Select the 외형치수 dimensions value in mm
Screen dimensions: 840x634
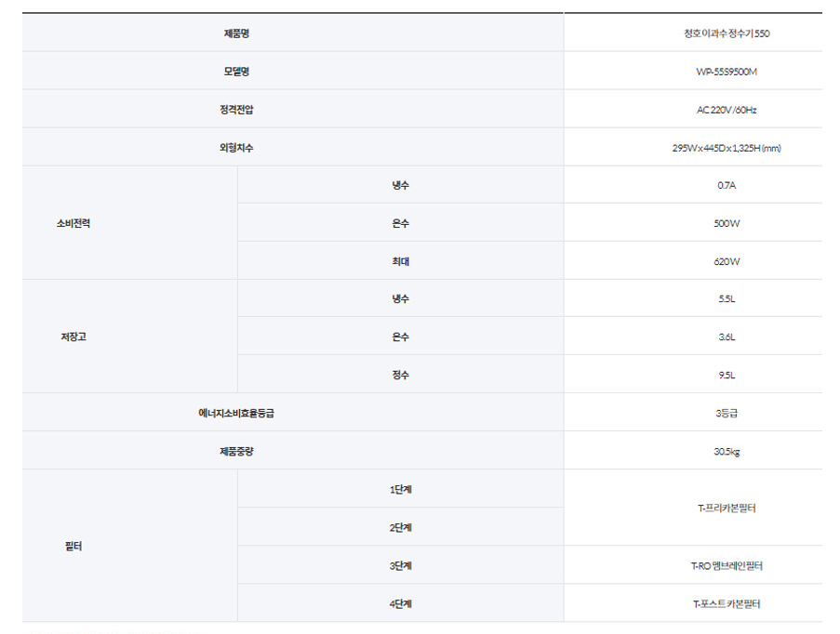(727, 148)
